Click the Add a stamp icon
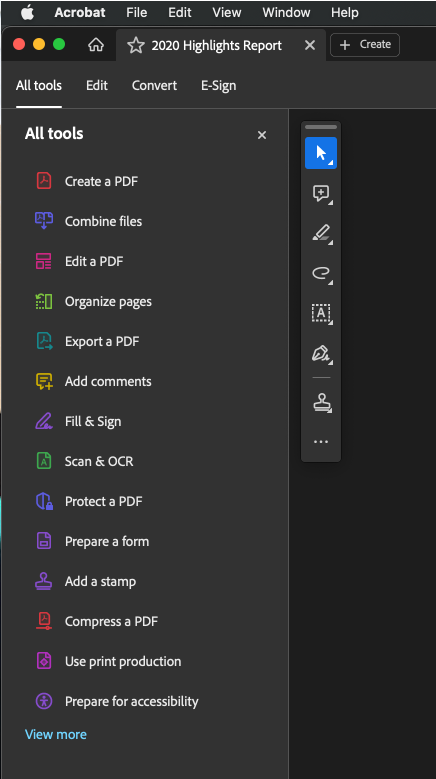The height and width of the screenshot is (779, 436). click(44, 581)
